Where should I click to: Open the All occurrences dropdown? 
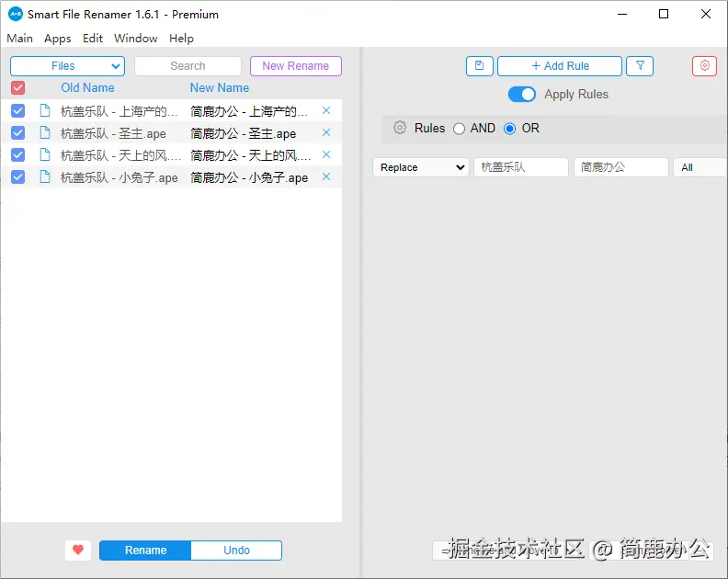pyautogui.click(x=700, y=167)
